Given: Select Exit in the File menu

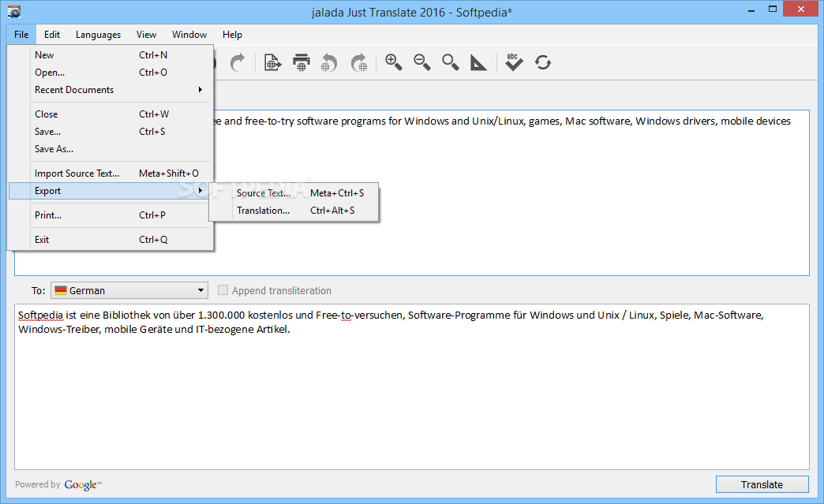Looking at the screenshot, I should pyautogui.click(x=110, y=240).
